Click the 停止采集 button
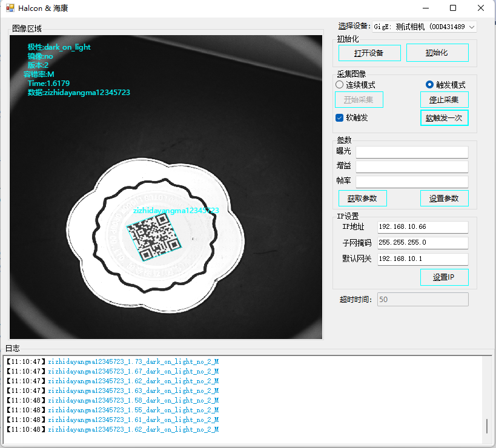The width and height of the screenshot is (496, 448). (444, 100)
